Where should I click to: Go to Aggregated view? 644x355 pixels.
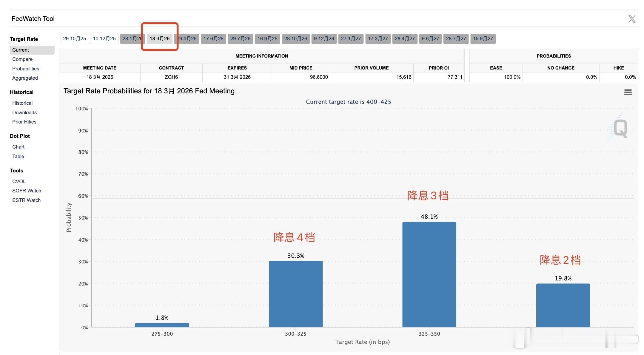click(x=25, y=78)
